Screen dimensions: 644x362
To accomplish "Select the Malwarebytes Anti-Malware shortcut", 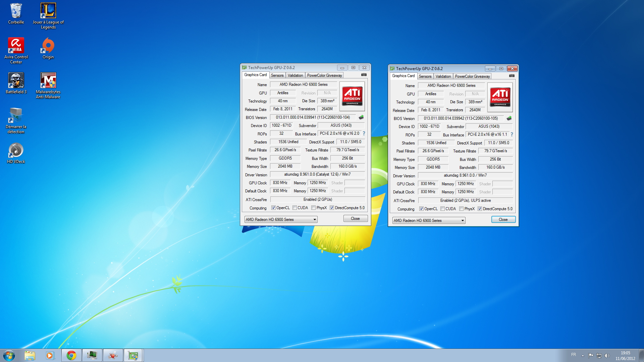I will coord(48,85).
